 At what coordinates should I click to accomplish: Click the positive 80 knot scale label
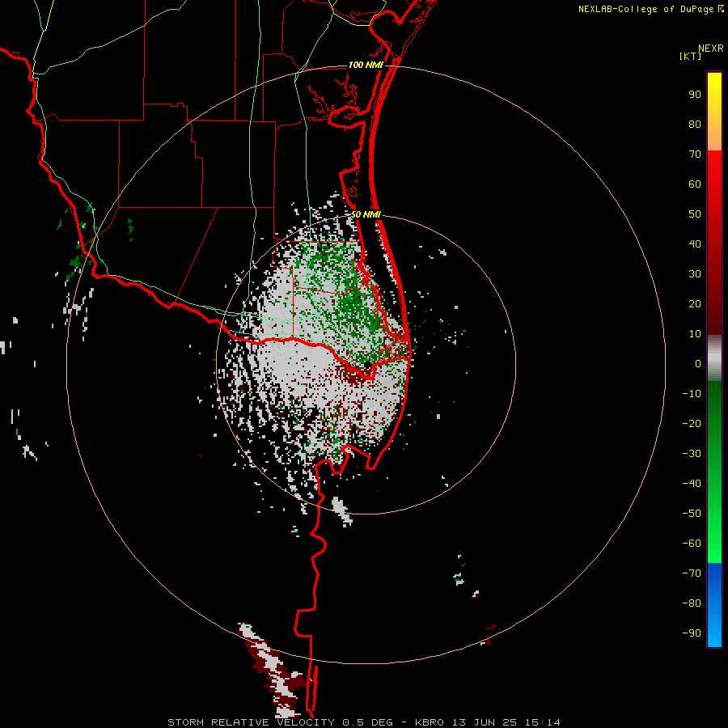point(695,125)
